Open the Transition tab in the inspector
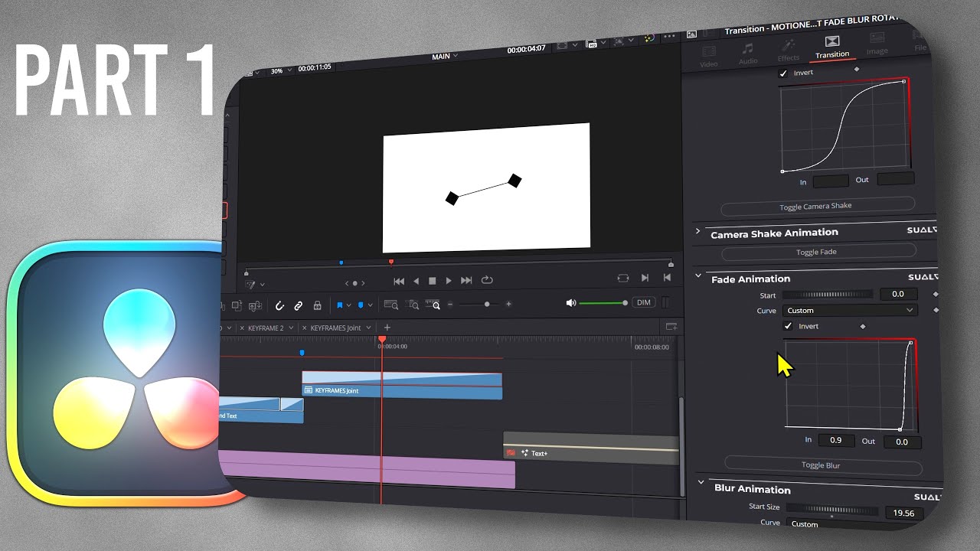This screenshot has height=551, width=980. pyautogui.click(x=832, y=47)
